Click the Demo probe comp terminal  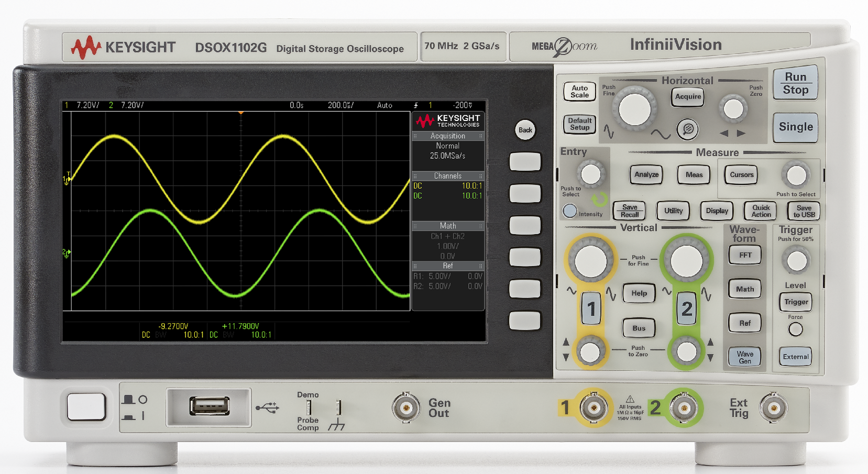coord(309,407)
